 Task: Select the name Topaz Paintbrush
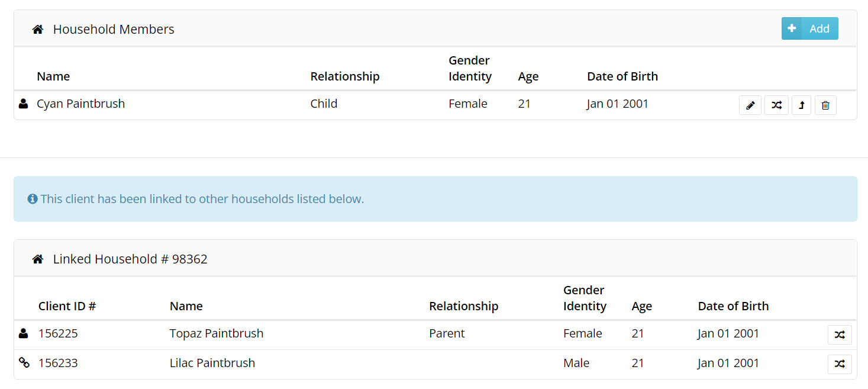[x=216, y=333]
